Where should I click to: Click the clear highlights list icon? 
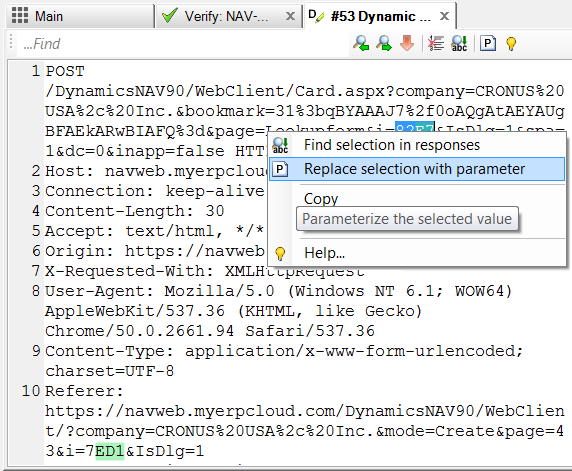tap(436, 43)
